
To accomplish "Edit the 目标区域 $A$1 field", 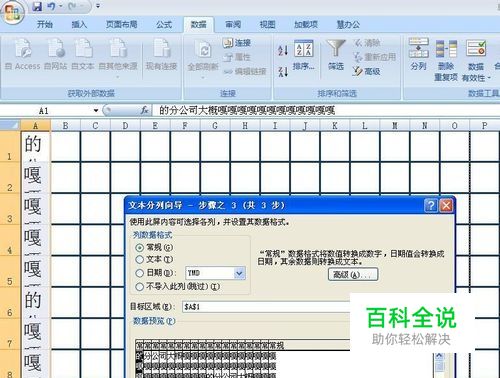I will coord(266,307).
